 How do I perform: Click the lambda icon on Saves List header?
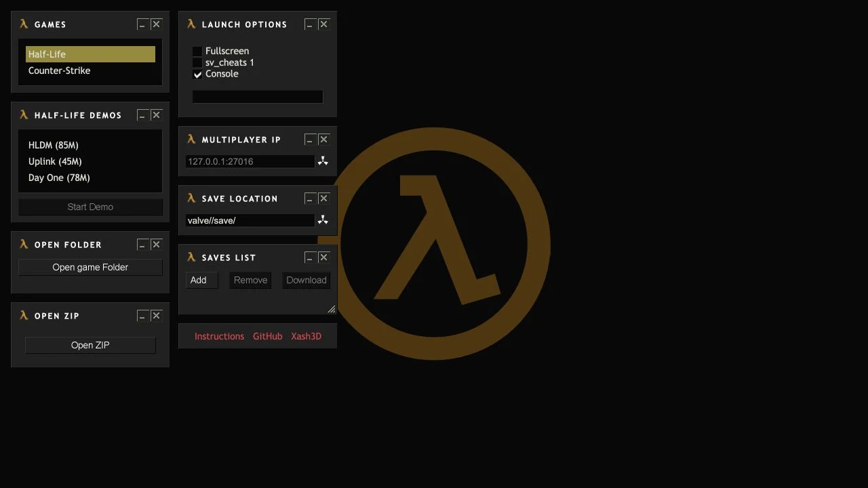pyautogui.click(x=191, y=257)
